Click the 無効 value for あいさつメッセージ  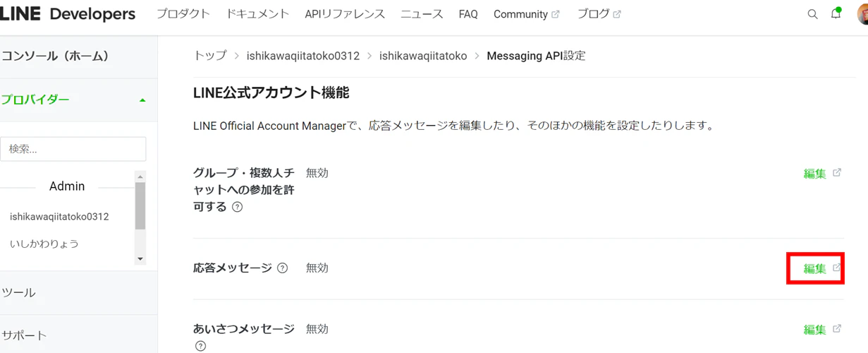[x=317, y=329]
